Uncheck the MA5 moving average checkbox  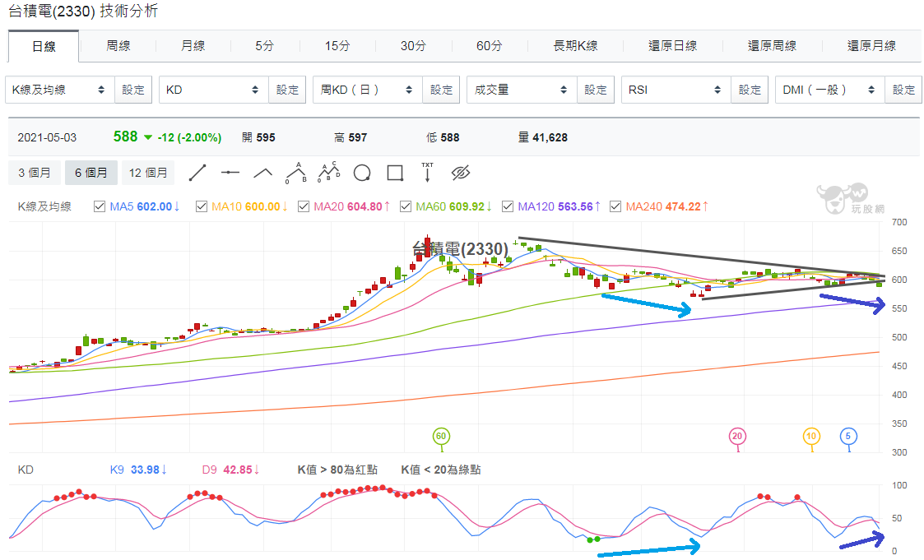click(100, 206)
